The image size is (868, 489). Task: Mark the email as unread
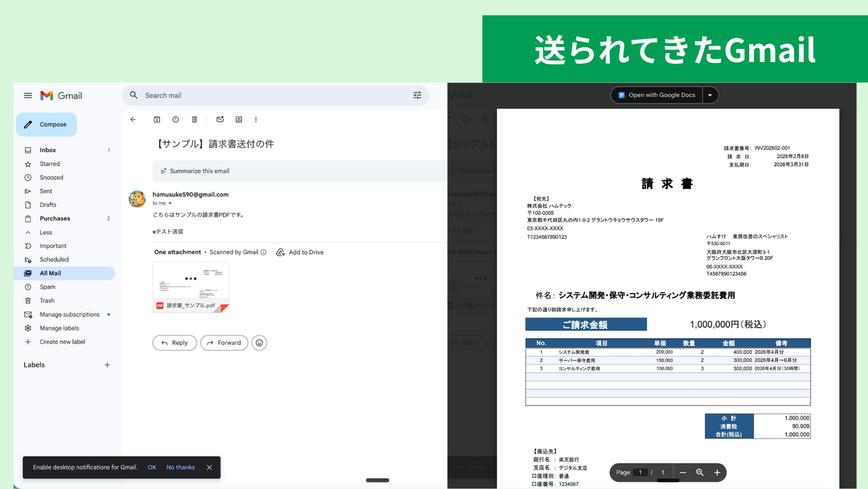coord(220,120)
